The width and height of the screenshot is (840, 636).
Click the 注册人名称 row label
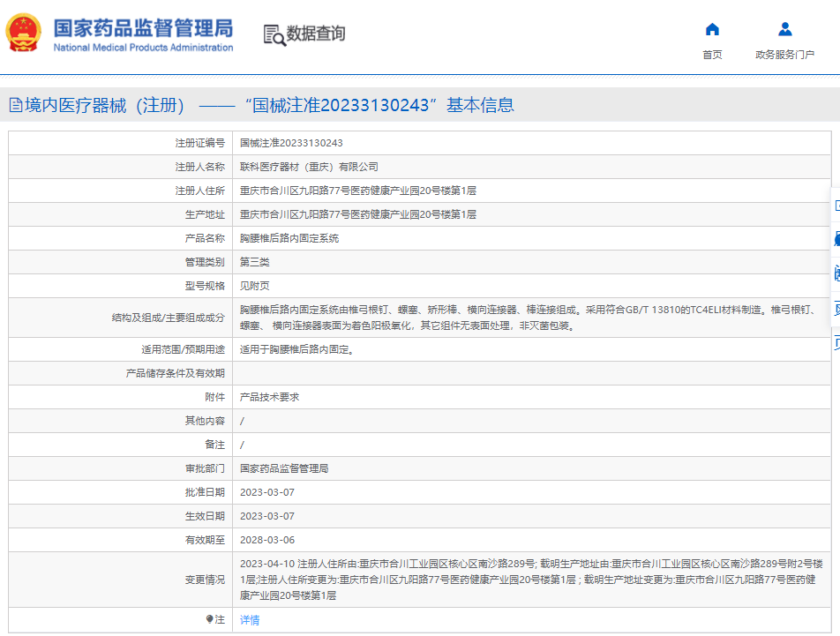(199, 167)
